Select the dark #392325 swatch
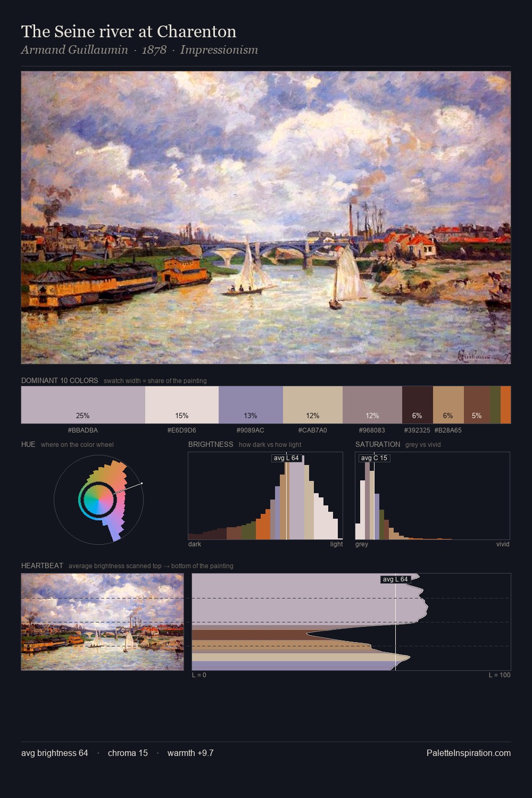The width and height of the screenshot is (532, 798). coord(418,405)
